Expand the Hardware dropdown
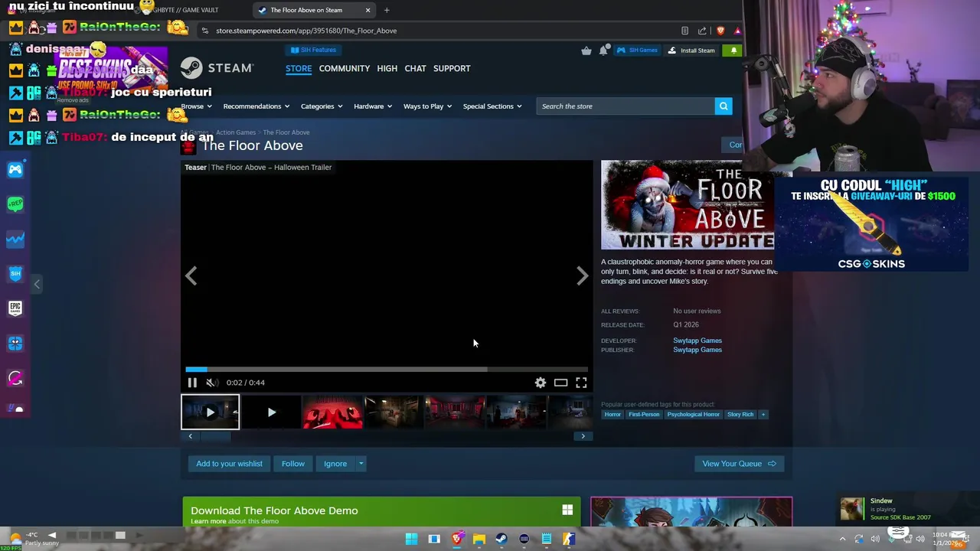Viewport: 980px width, 551px height. (x=373, y=106)
